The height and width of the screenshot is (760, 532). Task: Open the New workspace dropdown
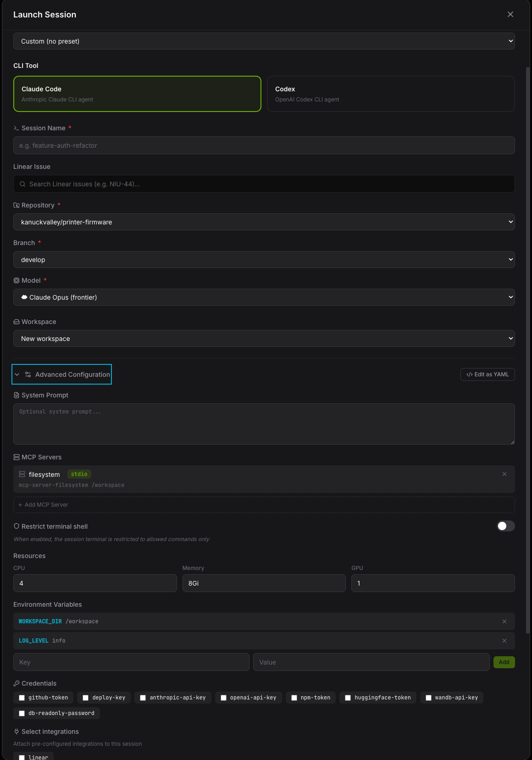coord(264,339)
